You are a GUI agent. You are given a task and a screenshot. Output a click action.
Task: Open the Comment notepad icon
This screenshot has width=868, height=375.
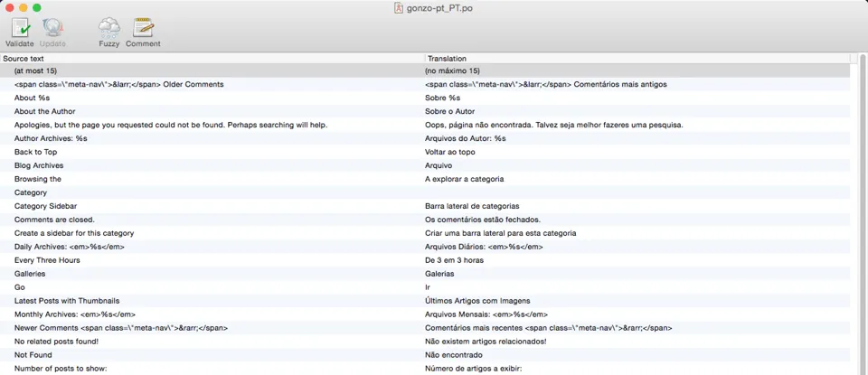[143, 28]
